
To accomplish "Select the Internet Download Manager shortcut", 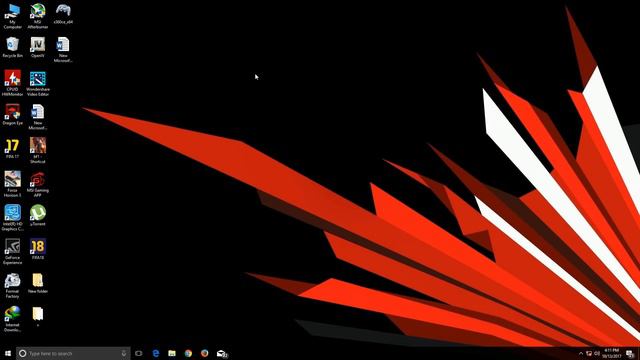I will click(12, 319).
